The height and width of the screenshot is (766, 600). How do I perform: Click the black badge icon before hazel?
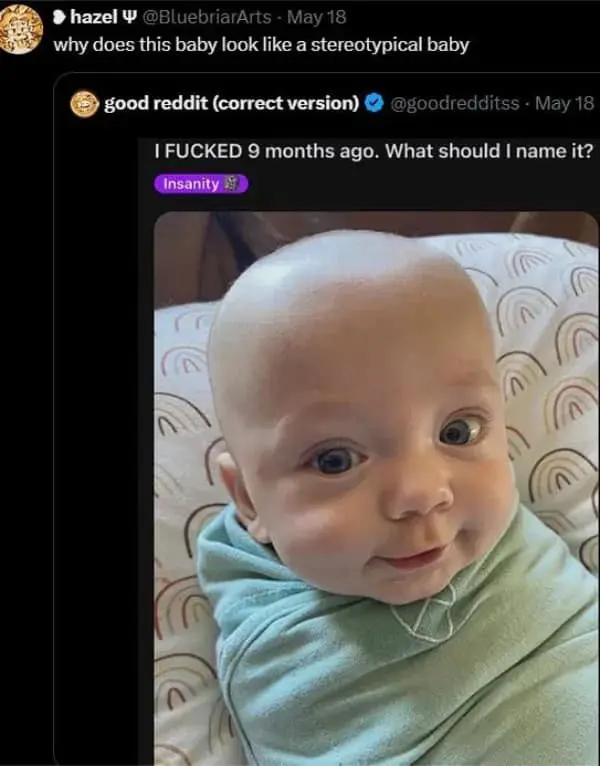59,20
